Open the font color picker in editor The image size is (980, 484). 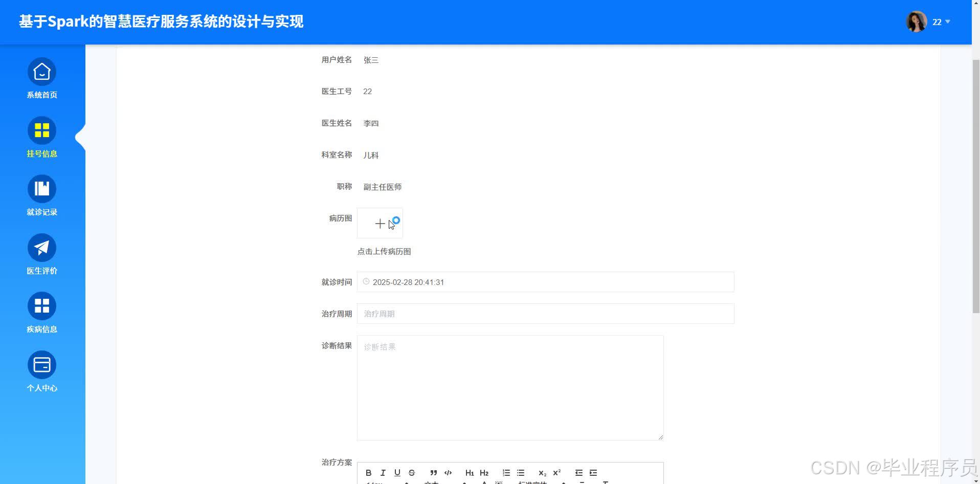[483, 482]
